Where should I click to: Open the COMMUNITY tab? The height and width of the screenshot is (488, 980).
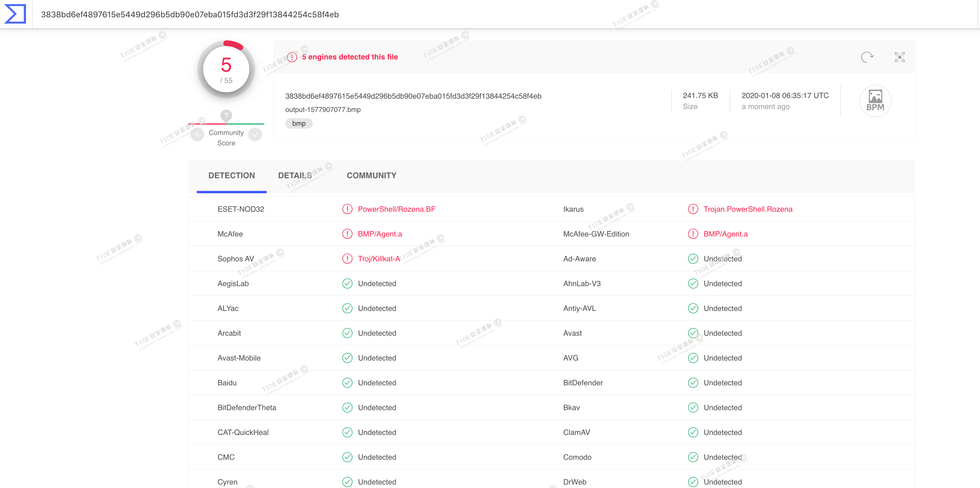[371, 175]
